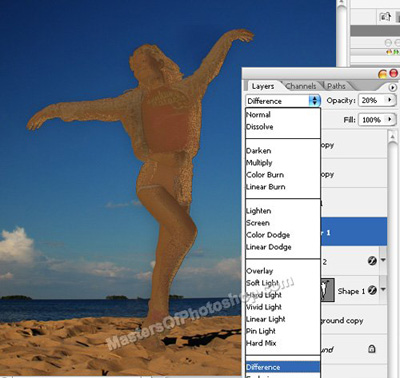Select the 'ground copy' layer row
This screenshot has height=378, width=400.
(354, 320)
